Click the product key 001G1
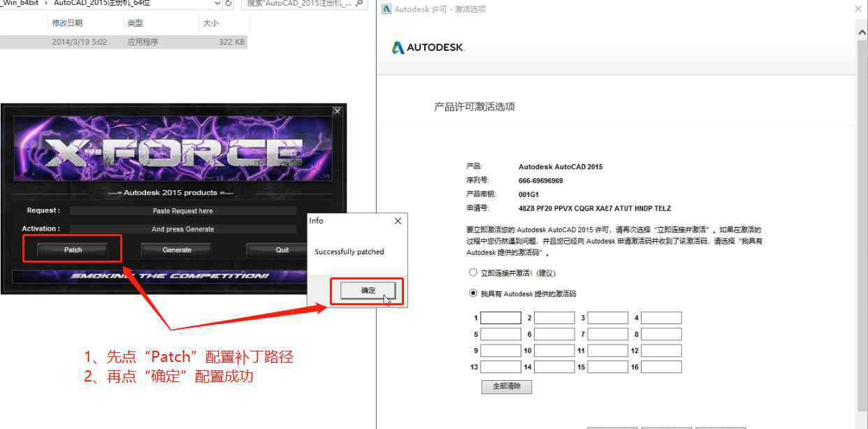This screenshot has height=429, width=868. [528, 194]
